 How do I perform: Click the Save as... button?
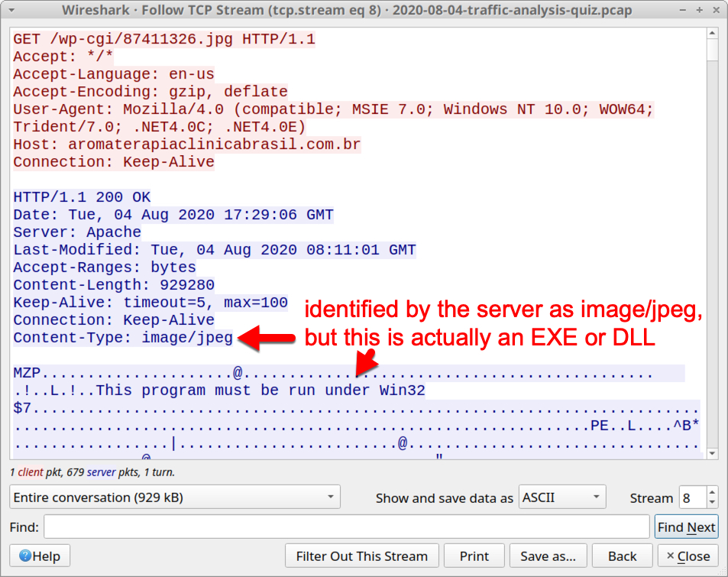click(x=548, y=556)
